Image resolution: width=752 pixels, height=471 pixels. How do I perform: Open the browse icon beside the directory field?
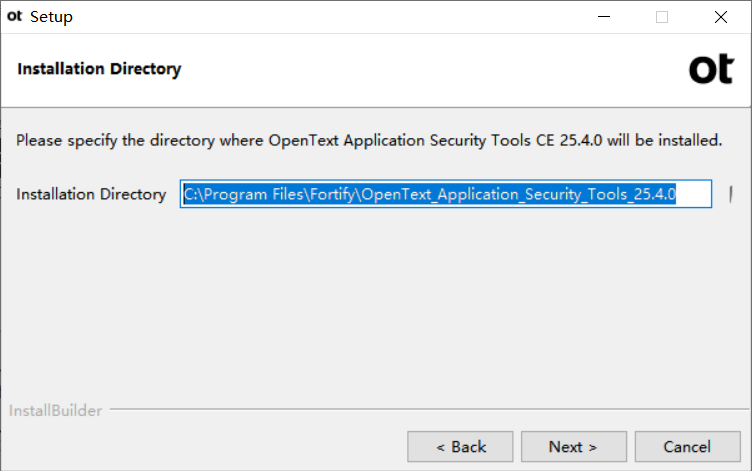click(730, 194)
